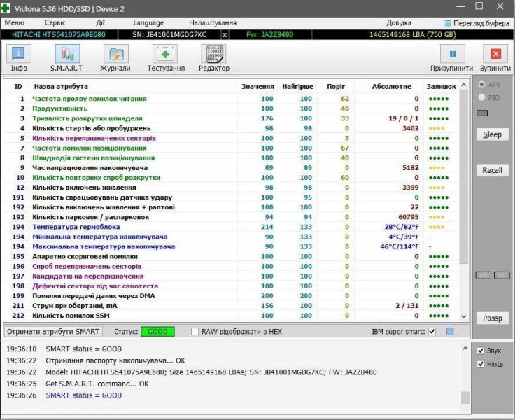Open the Сервіс menu
515x420 pixels.
[55, 23]
